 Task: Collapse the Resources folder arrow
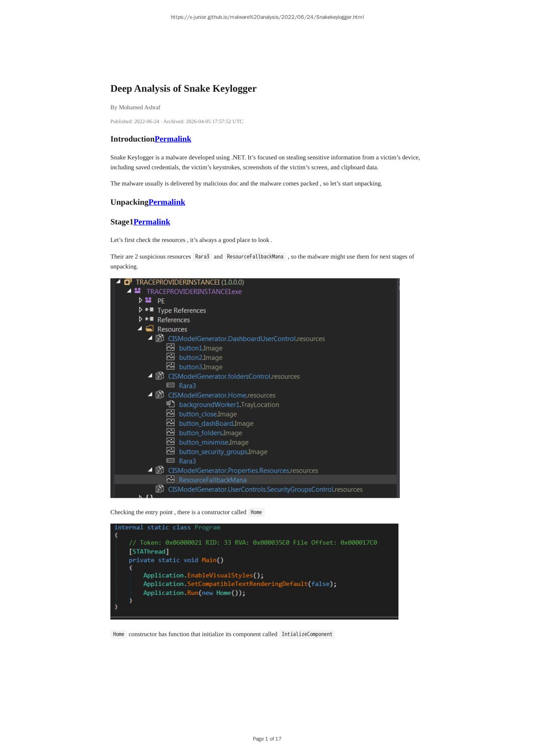pyautogui.click(x=140, y=329)
